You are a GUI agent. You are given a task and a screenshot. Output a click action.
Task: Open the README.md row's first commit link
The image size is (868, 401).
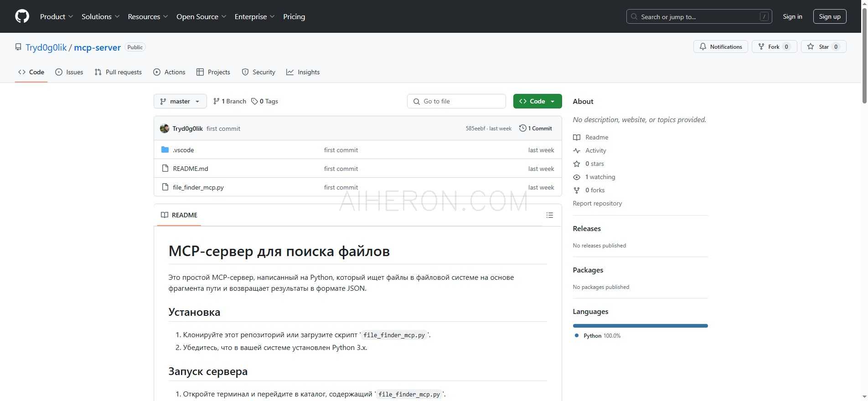tap(341, 169)
